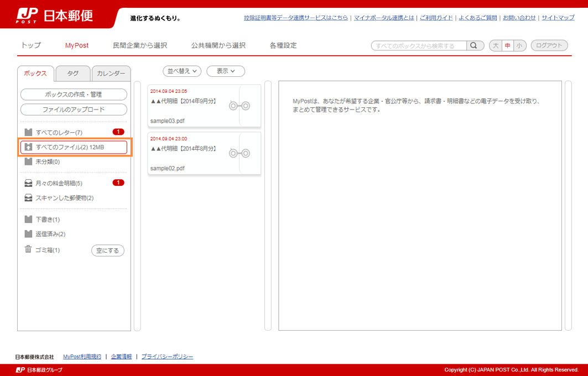This screenshot has width=588, height=376.
Task: Open ▲▲代明細【2014年8月分】 letter title
Action: (184, 148)
